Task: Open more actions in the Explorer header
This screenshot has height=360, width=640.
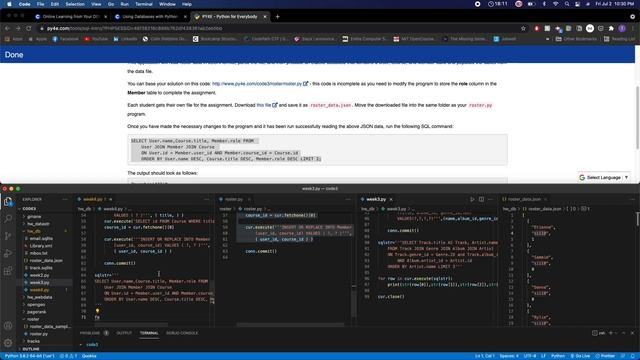Action: [65, 199]
